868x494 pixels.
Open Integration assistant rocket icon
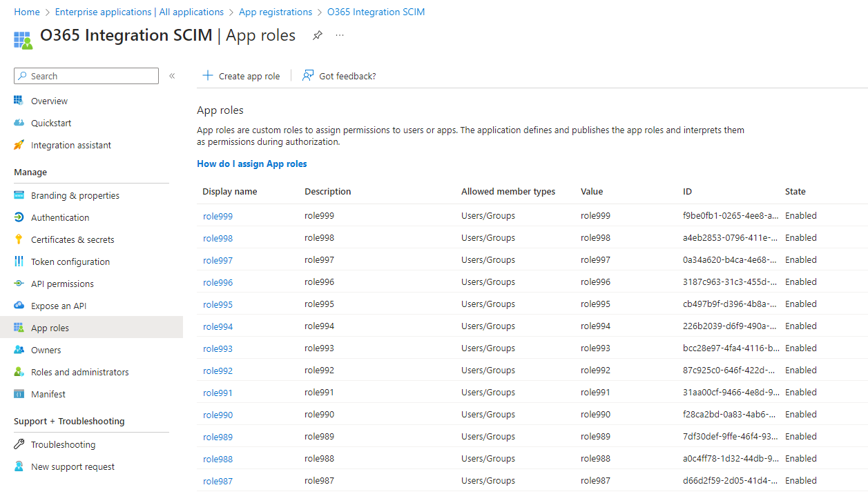click(x=19, y=145)
